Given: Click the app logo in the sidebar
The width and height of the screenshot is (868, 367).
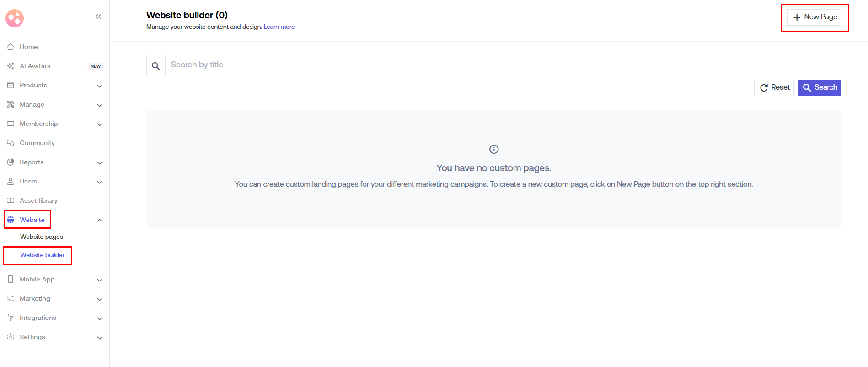Looking at the screenshot, I should click(x=15, y=18).
